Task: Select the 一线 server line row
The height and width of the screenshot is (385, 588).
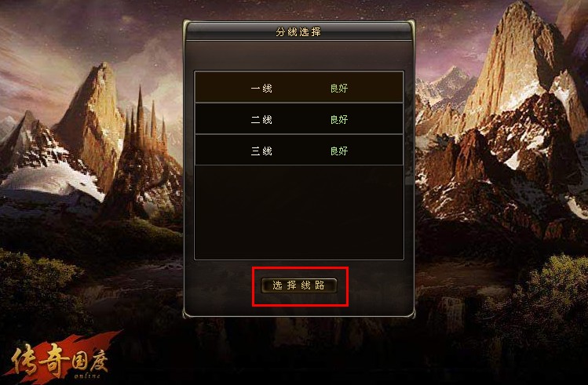Action: click(299, 87)
